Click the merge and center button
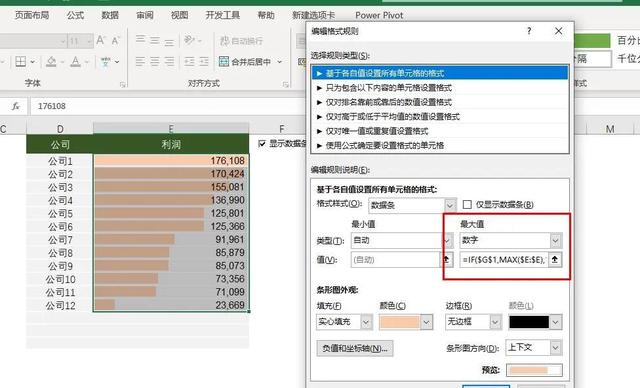This screenshot has height=388, width=640. click(x=245, y=62)
